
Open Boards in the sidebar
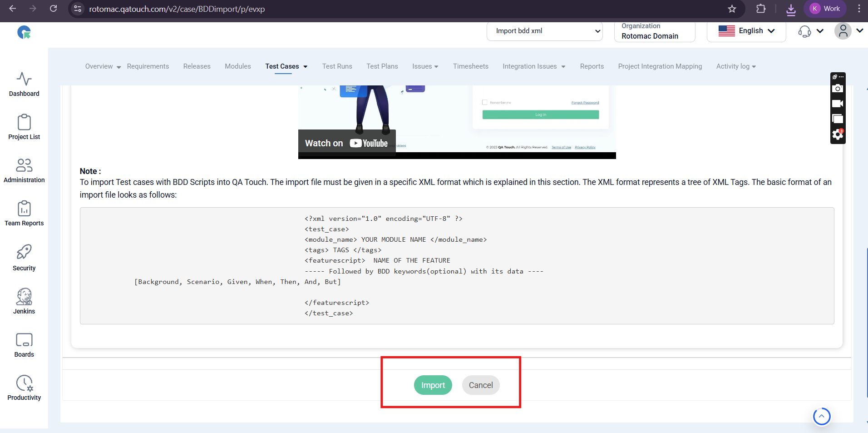pyautogui.click(x=24, y=345)
